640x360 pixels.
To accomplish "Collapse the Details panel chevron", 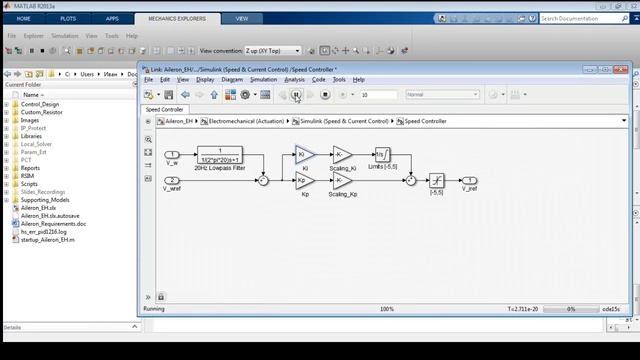I will (x=134, y=327).
